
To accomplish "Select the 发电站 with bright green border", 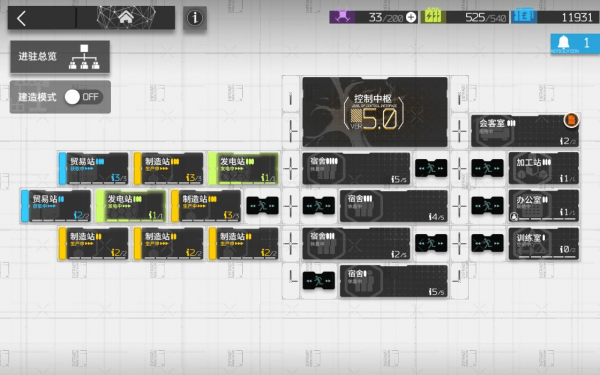I will coord(243,168).
